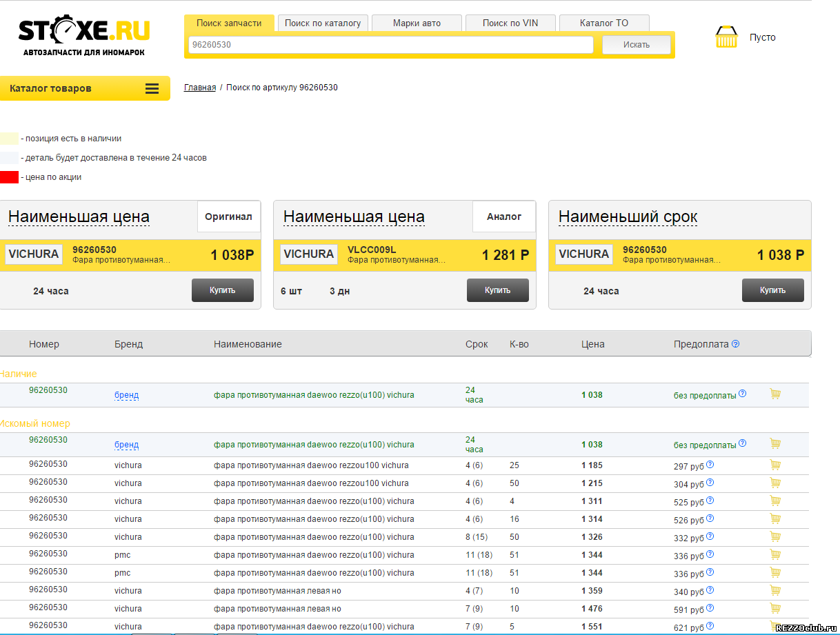840x635 pixels.
Task: Open the Каталог товаров hamburger menu icon
Action: (152, 88)
